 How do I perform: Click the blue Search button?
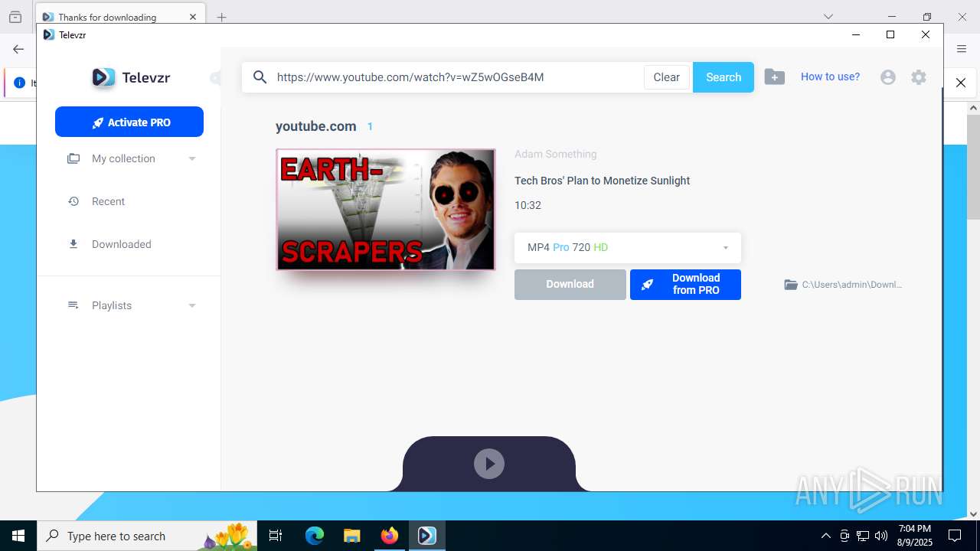[x=724, y=77]
